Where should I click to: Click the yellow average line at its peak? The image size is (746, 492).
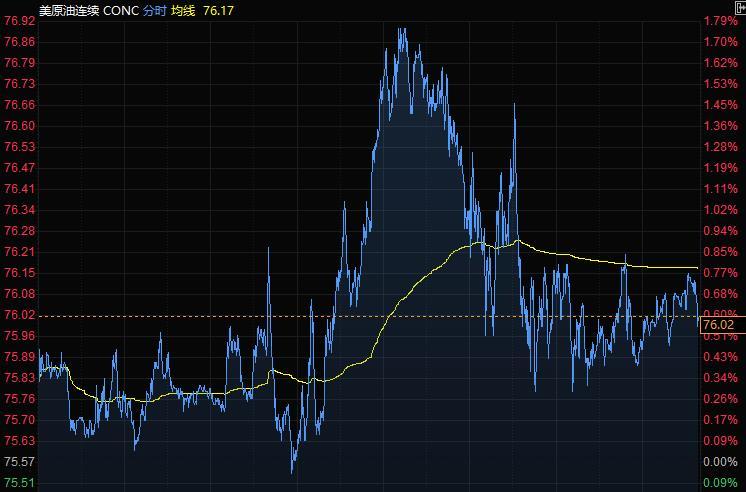(x=517, y=240)
